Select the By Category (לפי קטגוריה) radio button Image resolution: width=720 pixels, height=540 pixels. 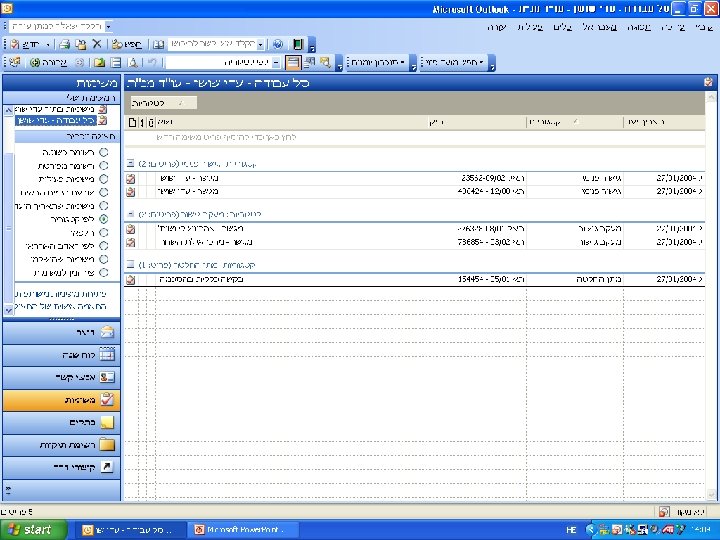(x=104, y=219)
